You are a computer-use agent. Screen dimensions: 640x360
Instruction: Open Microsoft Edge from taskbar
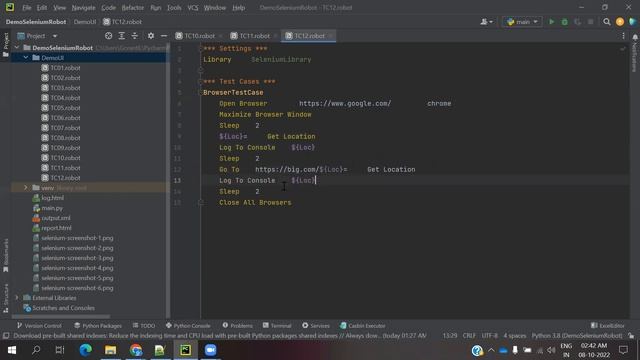[x=85, y=350]
